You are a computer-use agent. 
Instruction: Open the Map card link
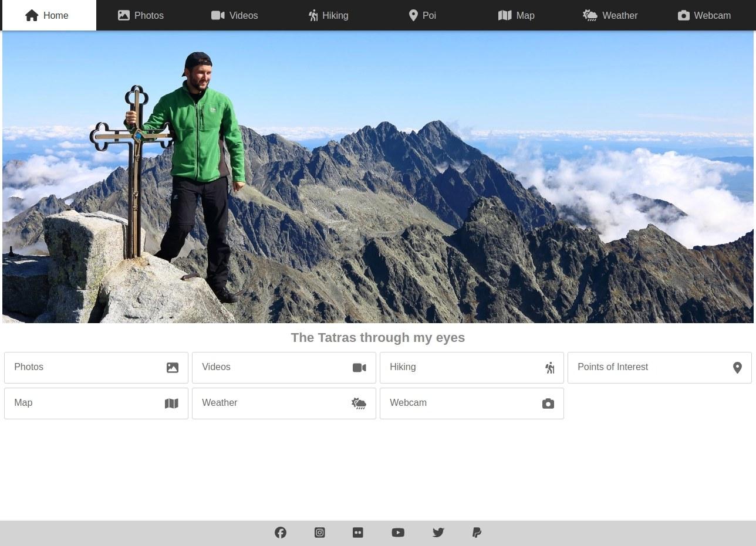coord(96,403)
